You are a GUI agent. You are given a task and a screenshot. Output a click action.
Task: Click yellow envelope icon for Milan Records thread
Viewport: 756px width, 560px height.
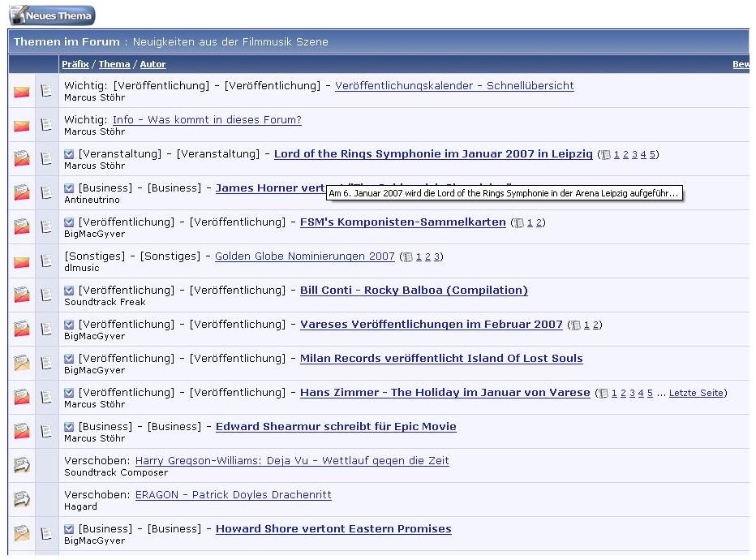22,364
